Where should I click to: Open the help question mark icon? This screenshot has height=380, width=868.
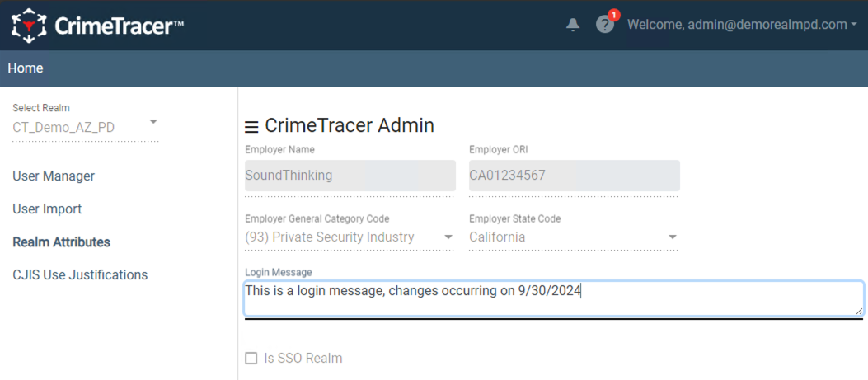click(x=604, y=25)
